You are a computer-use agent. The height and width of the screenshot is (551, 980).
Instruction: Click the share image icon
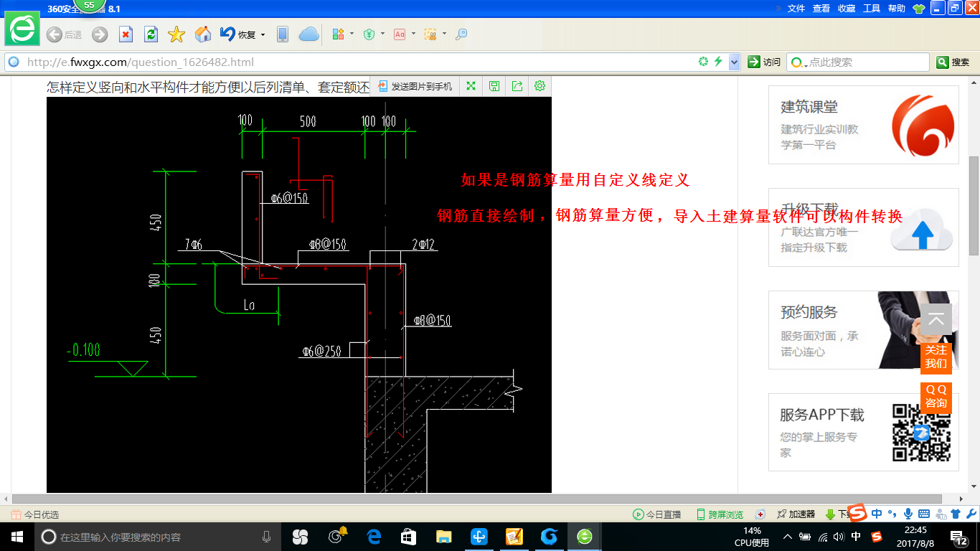tap(517, 86)
